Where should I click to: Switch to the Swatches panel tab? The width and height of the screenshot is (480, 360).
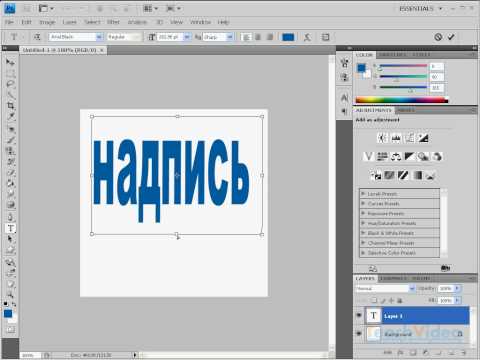click(x=392, y=55)
